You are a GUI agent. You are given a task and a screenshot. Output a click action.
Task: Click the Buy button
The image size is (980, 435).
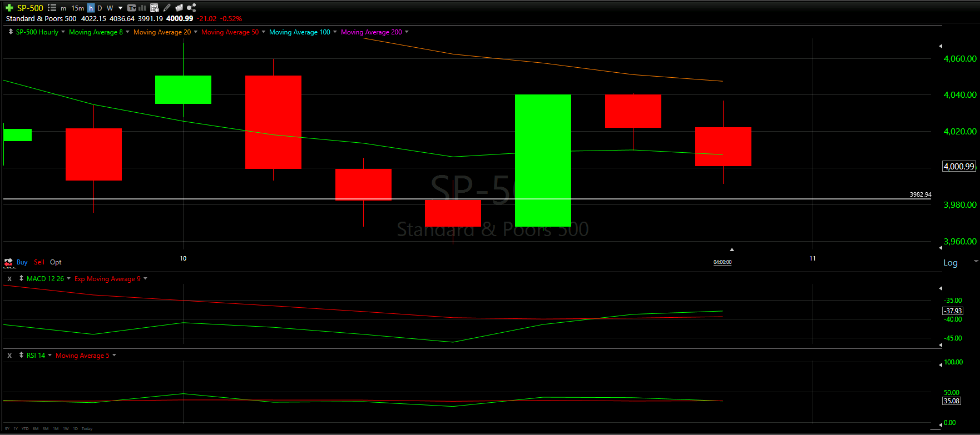22,262
